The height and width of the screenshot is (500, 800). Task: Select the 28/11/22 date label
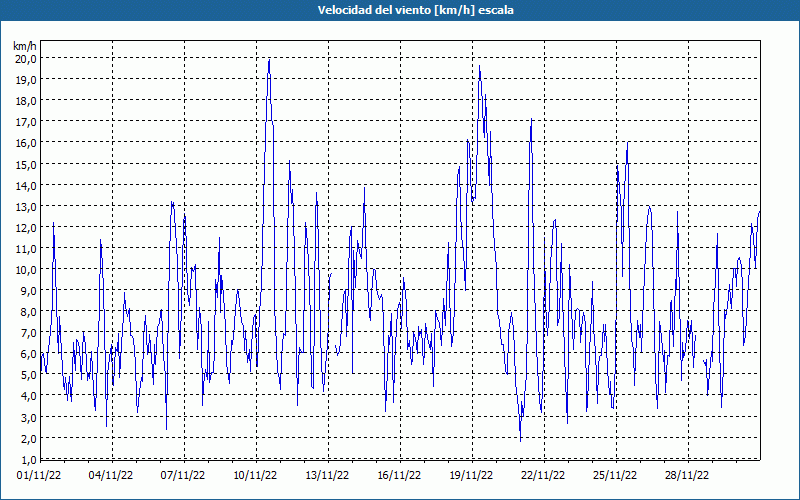point(687,475)
